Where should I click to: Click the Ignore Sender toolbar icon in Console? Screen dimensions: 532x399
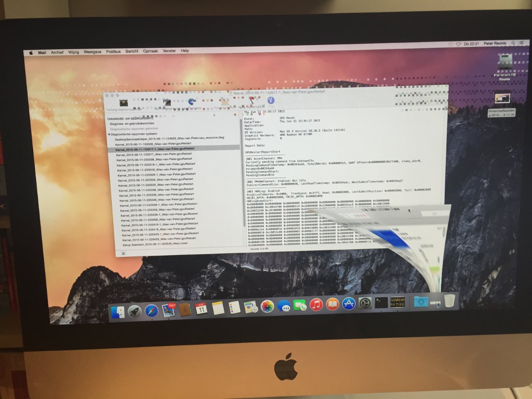(x=225, y=101)
